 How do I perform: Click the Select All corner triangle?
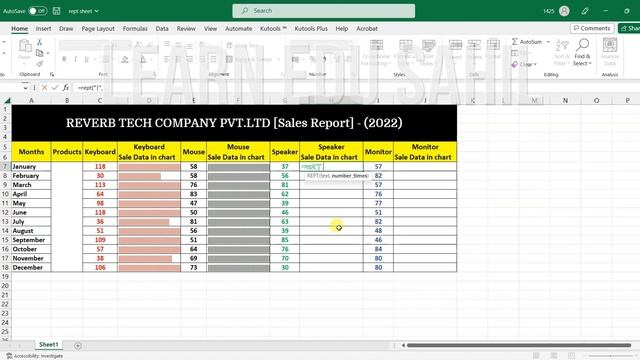7,100
